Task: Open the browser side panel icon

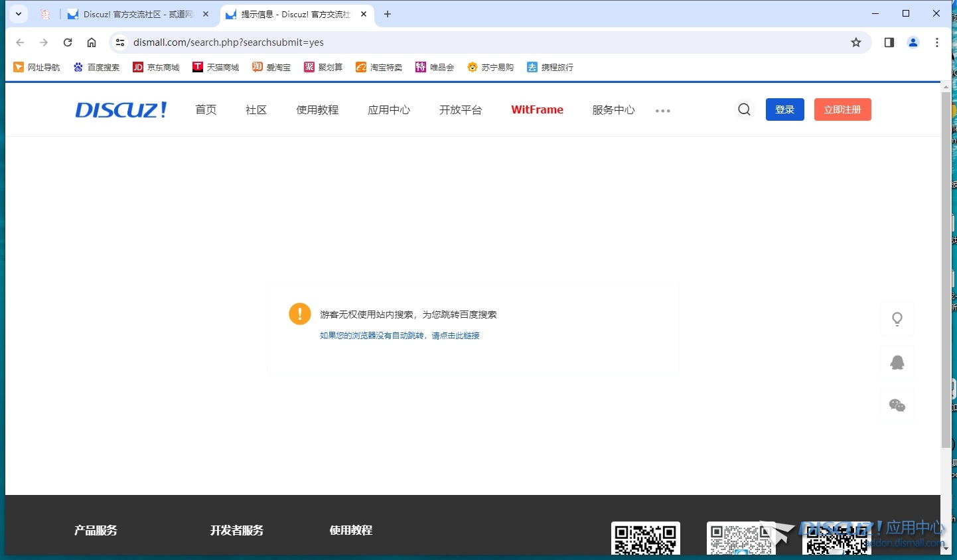Action: click(889, 42)
